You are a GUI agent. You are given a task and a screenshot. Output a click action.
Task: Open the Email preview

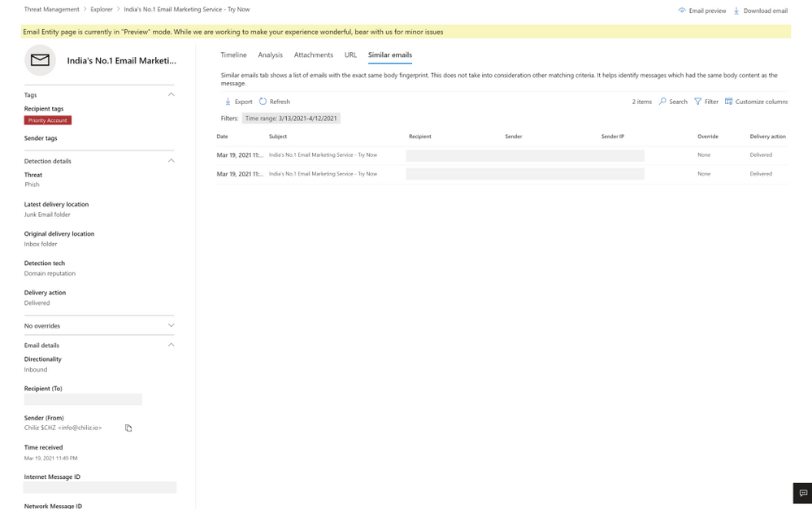(706, 11)
